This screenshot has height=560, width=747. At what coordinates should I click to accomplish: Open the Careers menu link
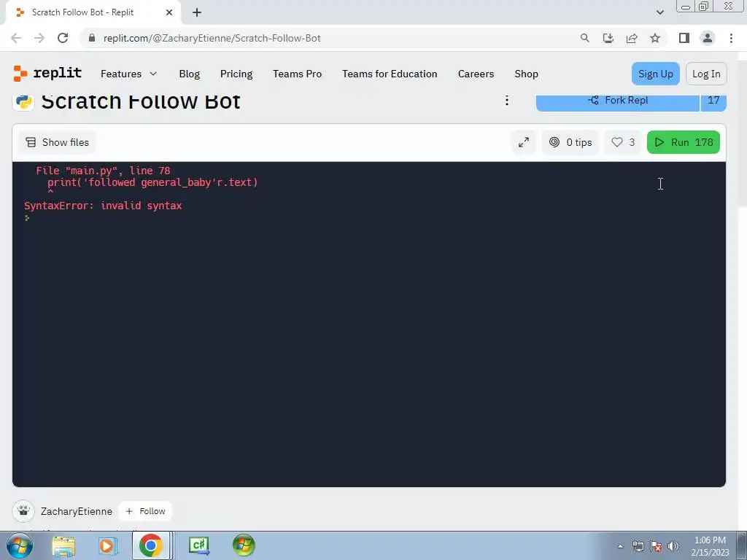tap(476, 74)
